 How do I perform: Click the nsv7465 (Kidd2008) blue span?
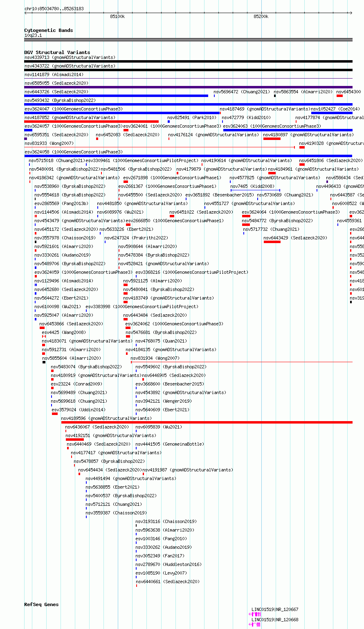click(x=255, y=190)
